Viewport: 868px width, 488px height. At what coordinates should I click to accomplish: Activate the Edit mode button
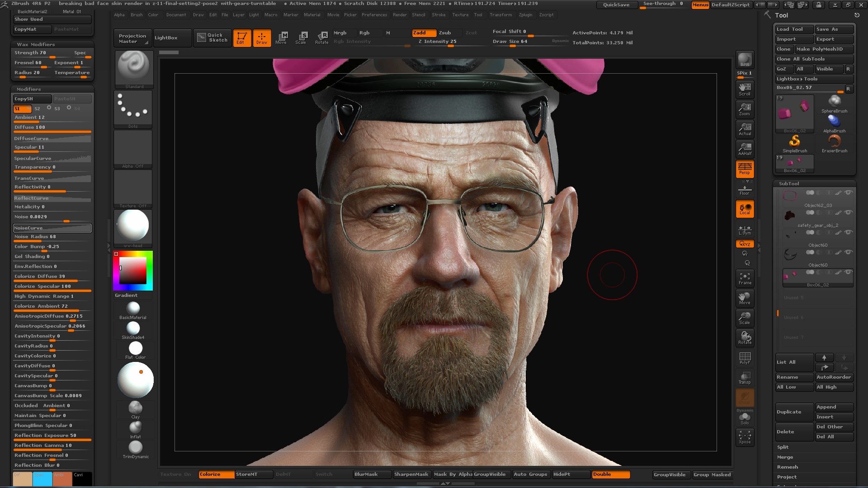[242, 38]
